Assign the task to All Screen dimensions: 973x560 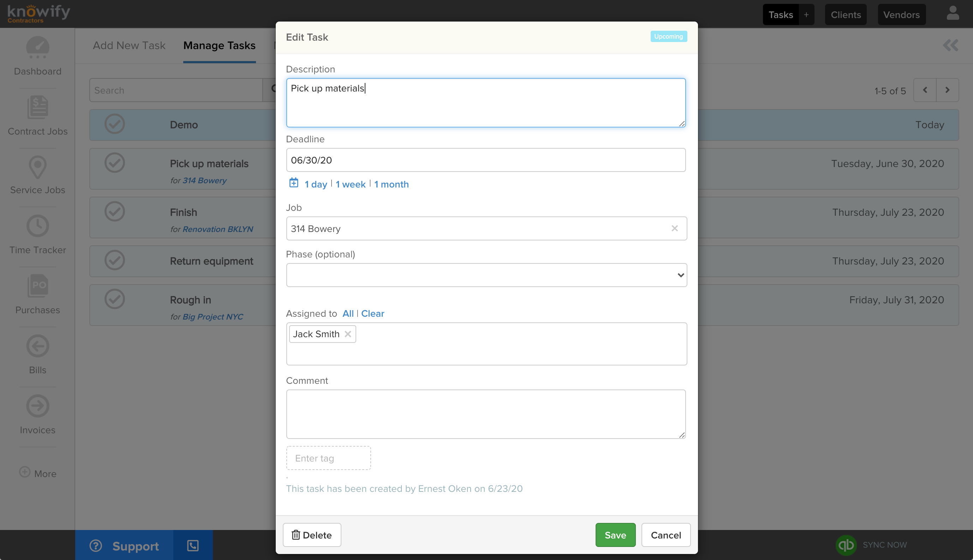pyautogui.click(x=348, y=314)
